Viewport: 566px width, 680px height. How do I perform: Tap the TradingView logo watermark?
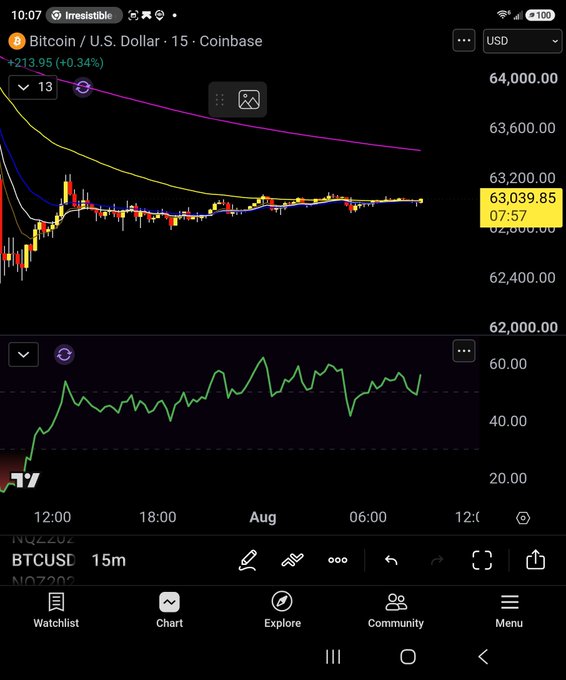tap(25, 480)
